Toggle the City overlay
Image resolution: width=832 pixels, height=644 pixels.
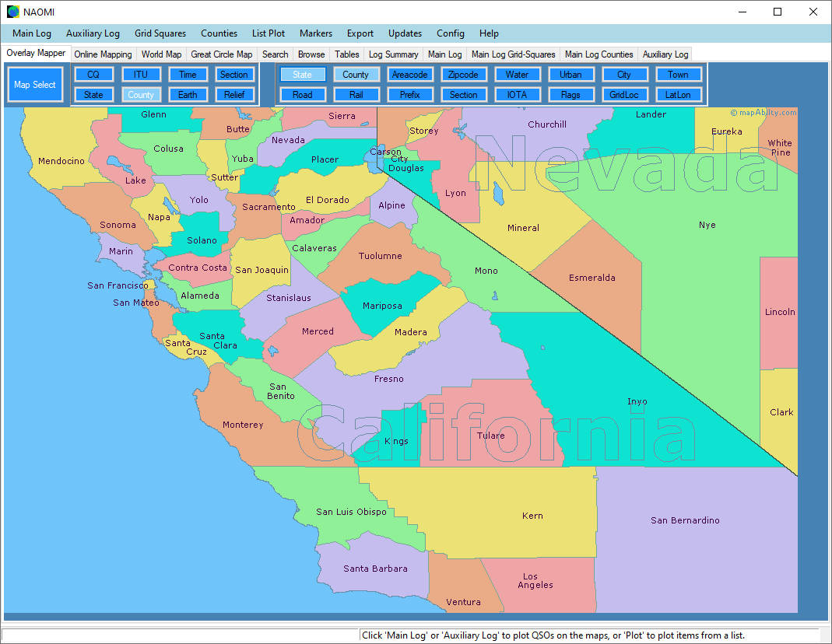pos(624,75)
